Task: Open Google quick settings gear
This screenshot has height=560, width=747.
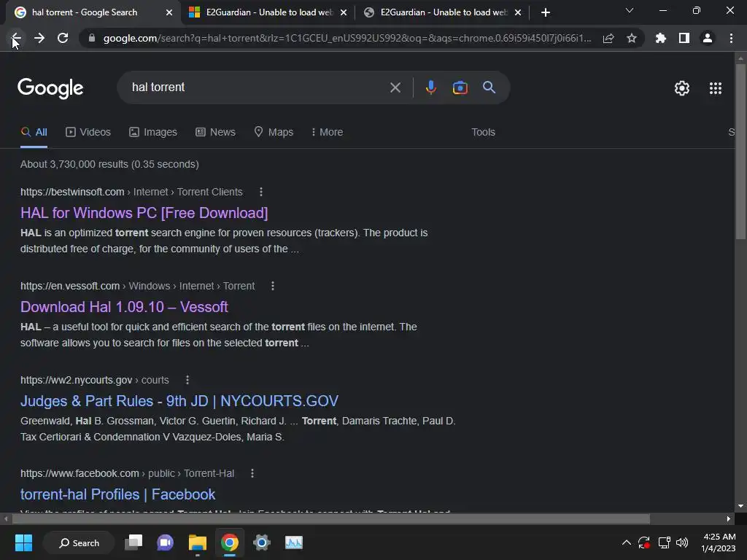Action: (x=682, y=88)
